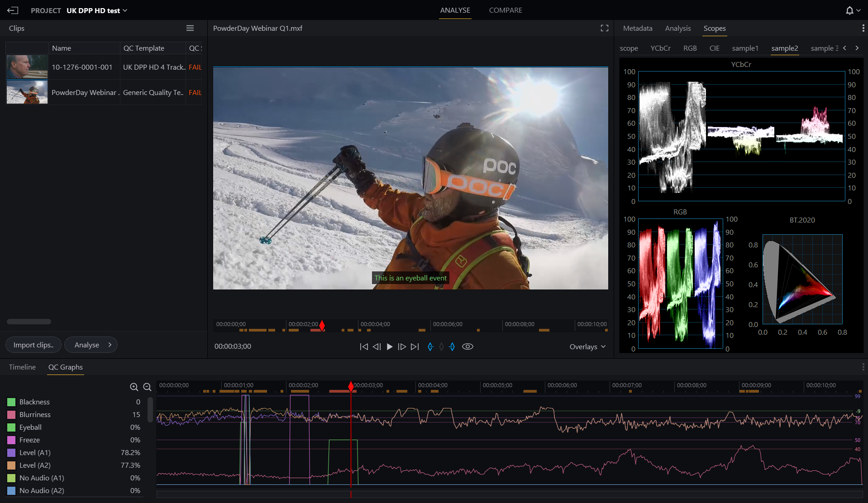Viewport: 868px width, 503px height.
Task: Expand the Overlays dropdown
Action: tap(587, 346)
